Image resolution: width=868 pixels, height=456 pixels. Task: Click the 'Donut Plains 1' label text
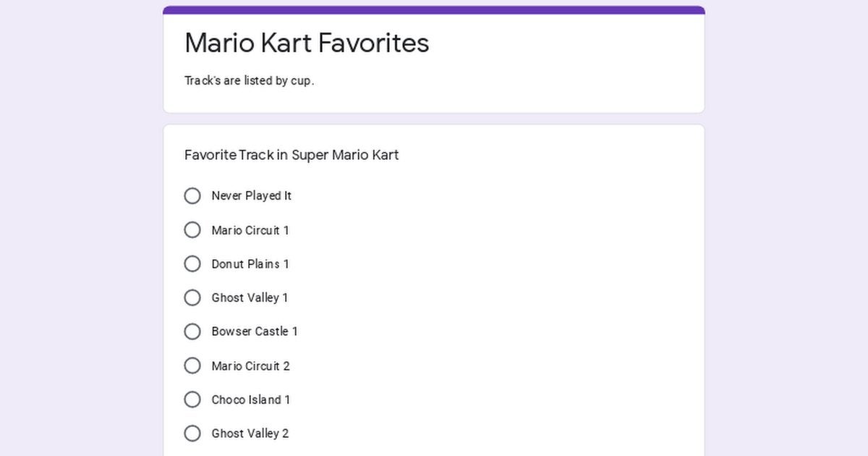coord(250,264)
